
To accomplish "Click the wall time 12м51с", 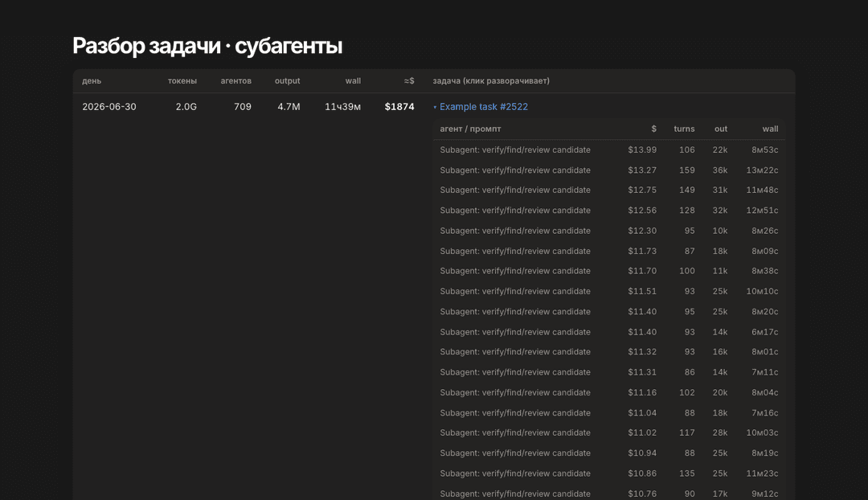I will pos(762,211).
